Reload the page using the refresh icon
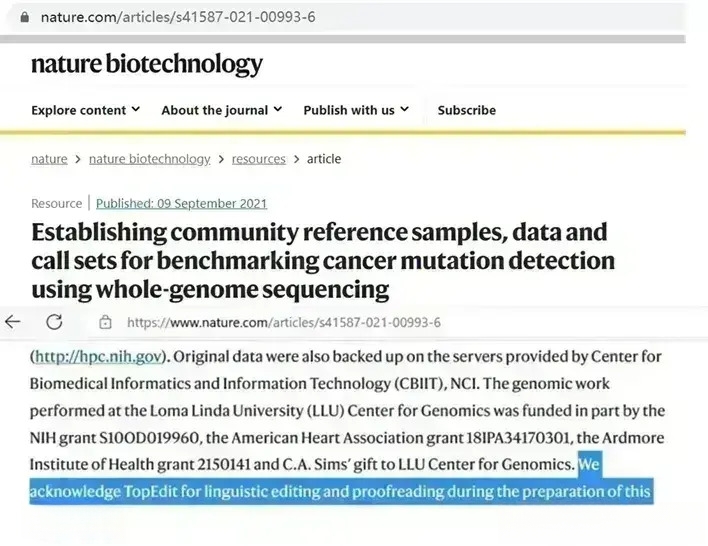The height and width of the screenshot is (546, 708). coord(54,322)
